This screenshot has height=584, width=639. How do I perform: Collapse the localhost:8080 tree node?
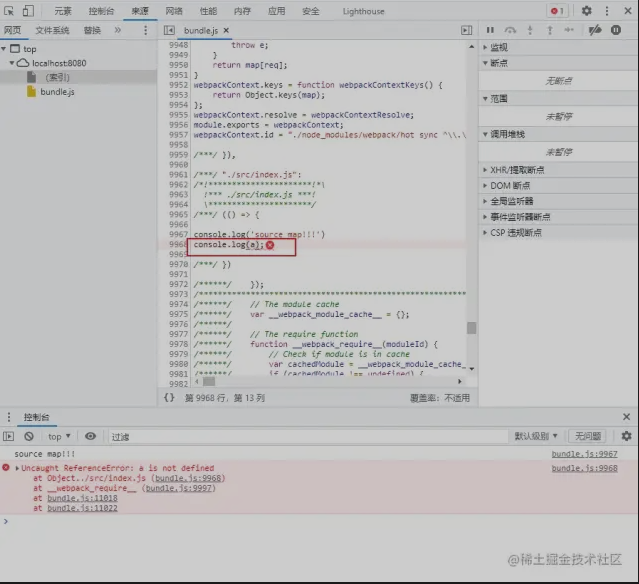(x=12, y=63)
